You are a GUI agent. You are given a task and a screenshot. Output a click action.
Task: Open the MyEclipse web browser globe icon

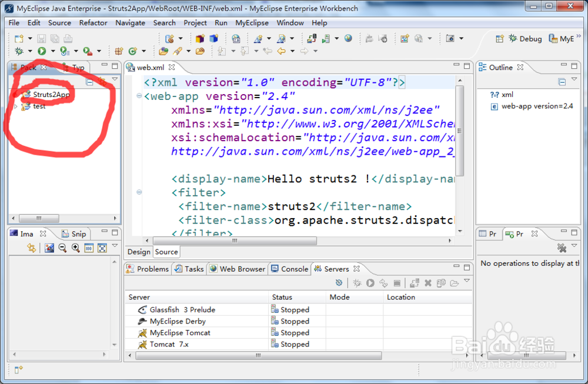tap(348, 38)
